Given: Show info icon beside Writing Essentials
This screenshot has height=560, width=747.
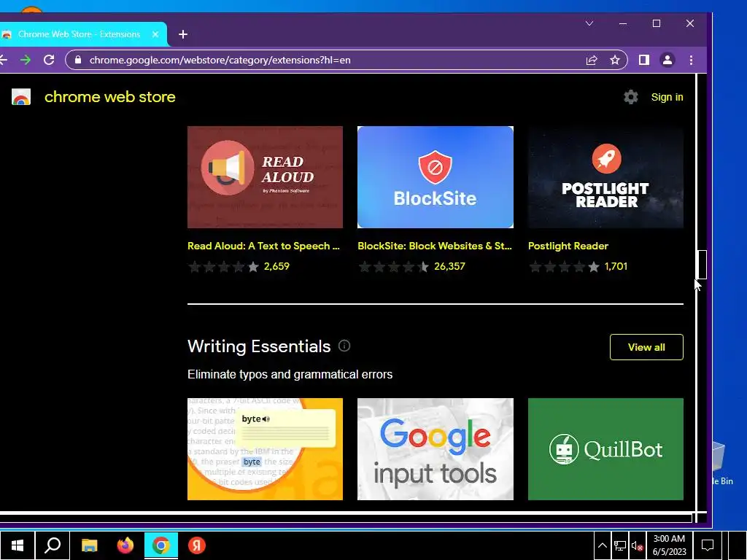Looking at the screenshot, I should click(x=344, y=346).
